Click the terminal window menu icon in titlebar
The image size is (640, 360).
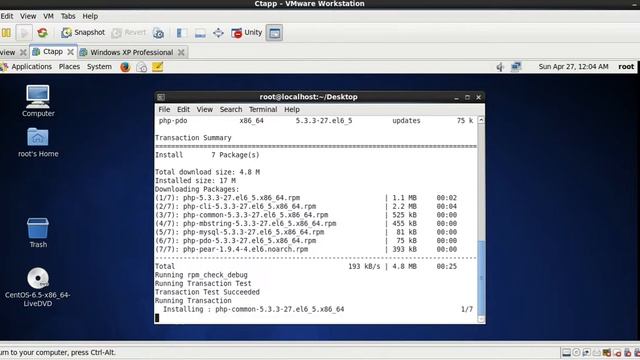pyautogui.click(x=161, y=97)
